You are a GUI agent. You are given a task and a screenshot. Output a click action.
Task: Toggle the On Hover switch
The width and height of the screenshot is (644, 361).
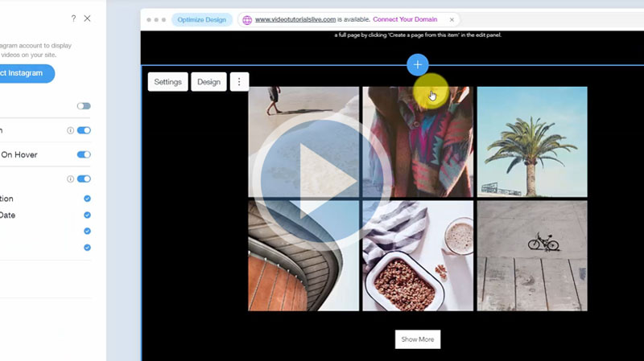tap(84, 154)
